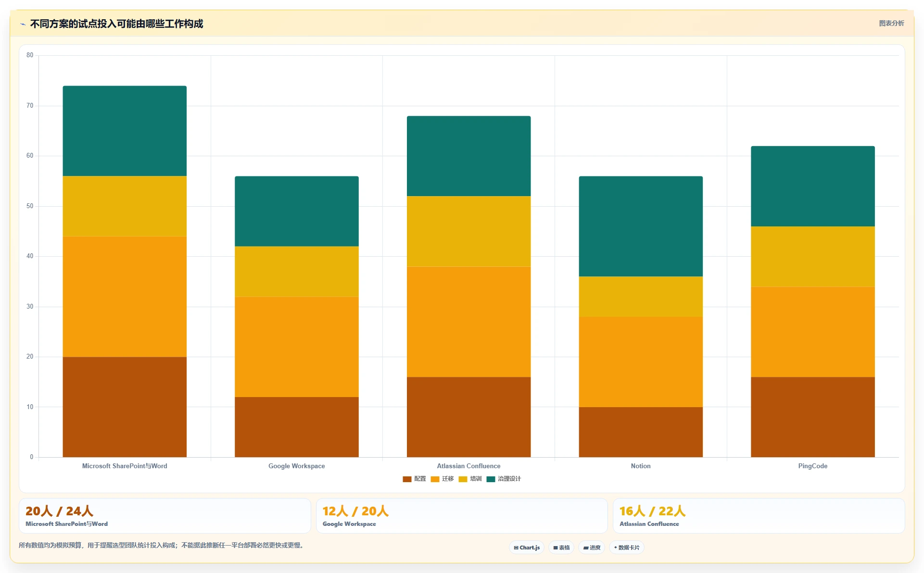
Task: Click the icon beside the chart title
Action: pos(23,24)
